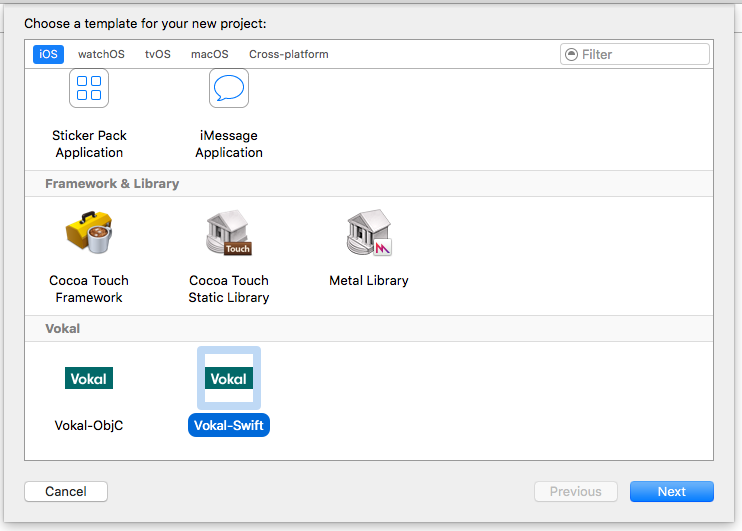Click the 'Metal Library' label
742x531 pixels.
(x=369, y=280)
